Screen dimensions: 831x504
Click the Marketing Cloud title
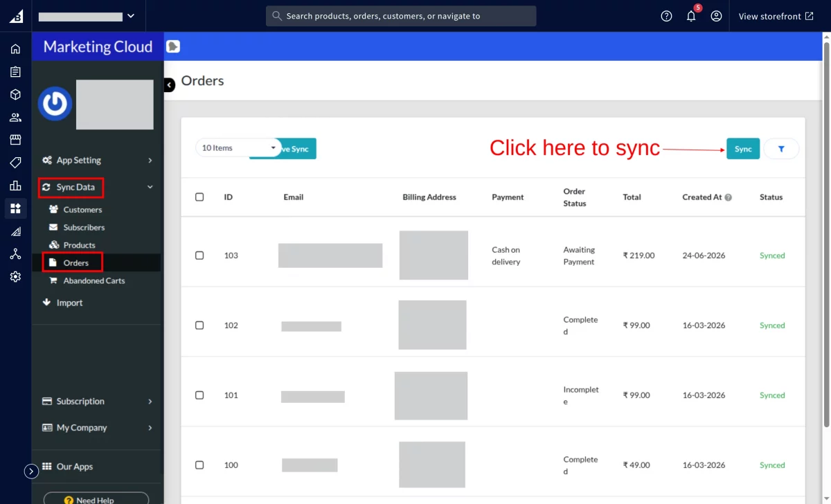click(x=98, y=47)
